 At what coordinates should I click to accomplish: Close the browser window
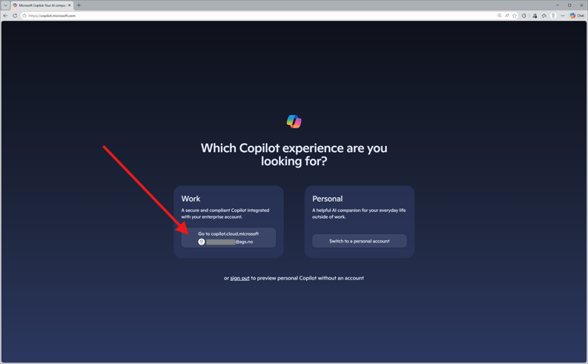pos(581,5)
